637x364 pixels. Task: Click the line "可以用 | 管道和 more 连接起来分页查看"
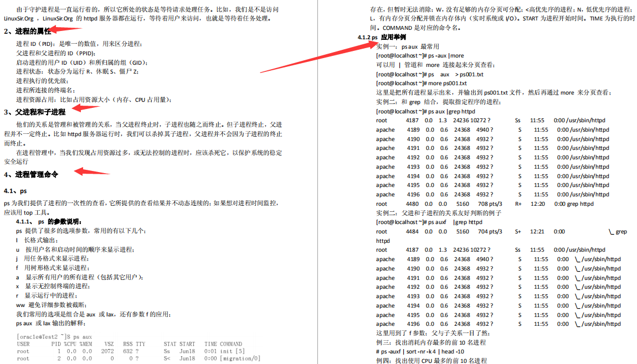[435, 65]
